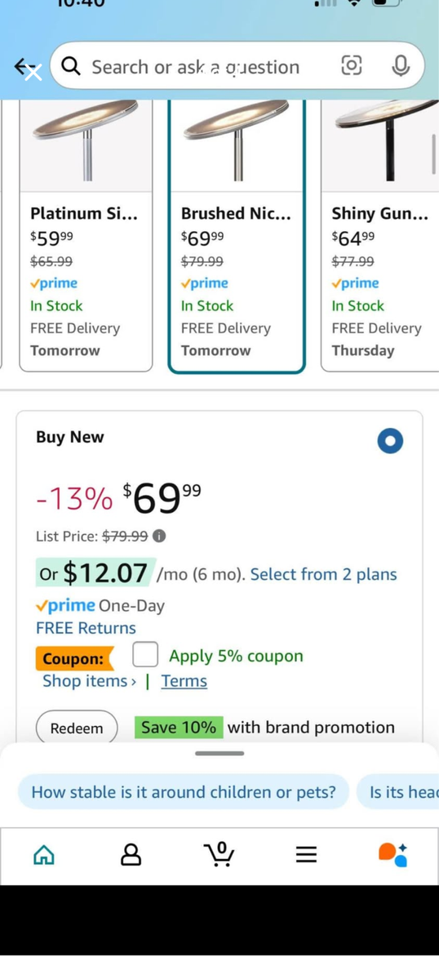This screenshot has width=439, height=980.
Task: Open the account profile icon
Action: pos(131,854)
